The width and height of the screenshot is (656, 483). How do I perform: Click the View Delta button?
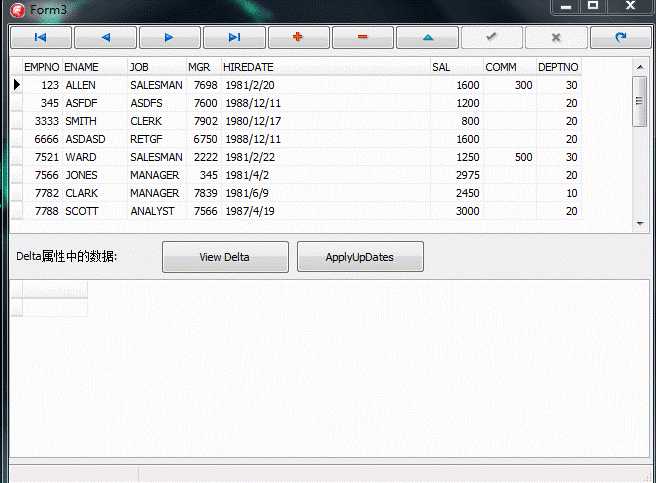[225, 257]
